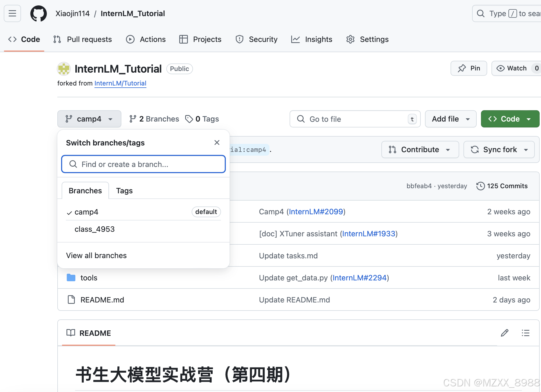This screenshot has height=392, width=541.
Task: Click the branch icon beside 2 Branches
Action: coord(133,119)
